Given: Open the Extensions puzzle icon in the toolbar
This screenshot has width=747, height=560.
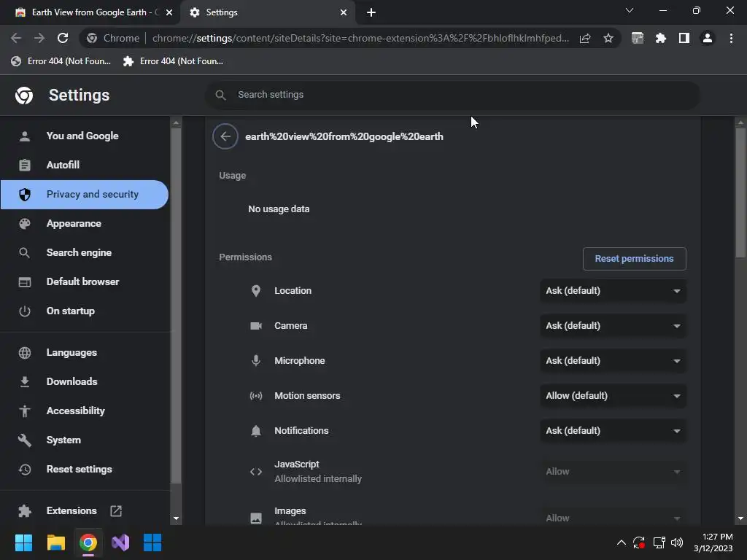Looking at the screenshot, I should (660, 38).
